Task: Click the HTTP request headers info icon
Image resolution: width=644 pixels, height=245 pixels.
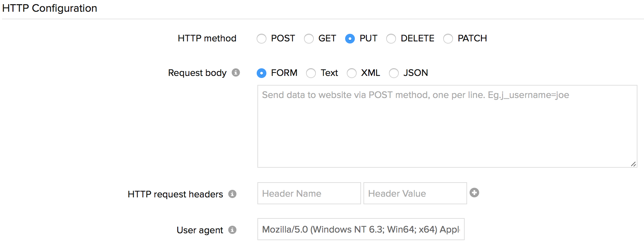Action: pos(233,194)
